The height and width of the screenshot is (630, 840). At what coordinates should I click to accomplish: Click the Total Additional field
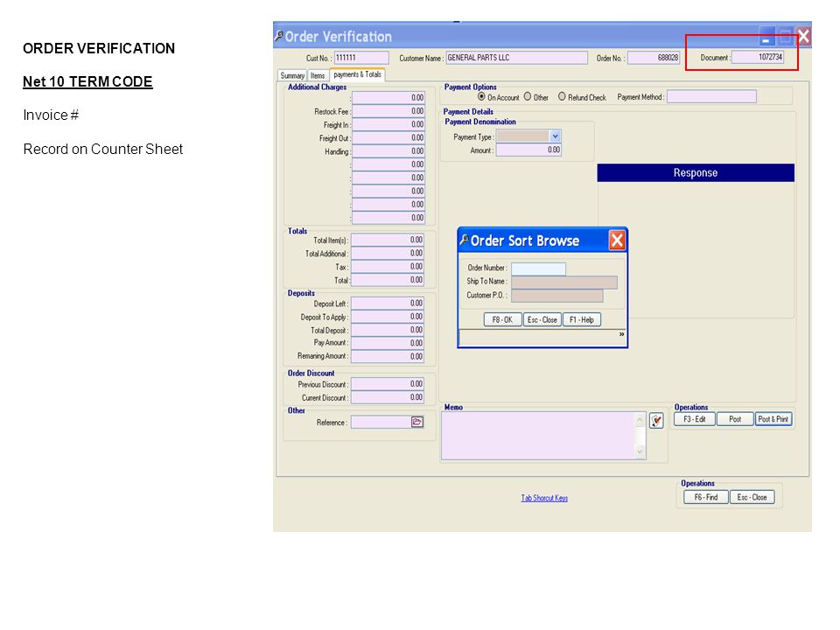click(x=388, y=253)
